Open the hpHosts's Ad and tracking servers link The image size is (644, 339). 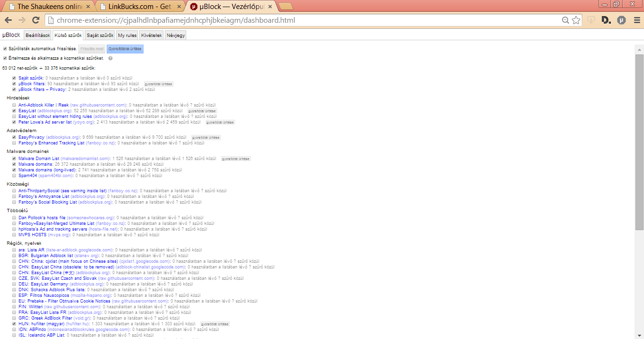[53, 229]
